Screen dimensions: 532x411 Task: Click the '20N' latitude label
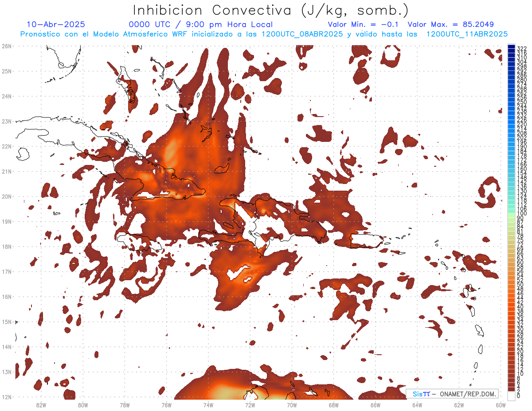pos(7,196)
